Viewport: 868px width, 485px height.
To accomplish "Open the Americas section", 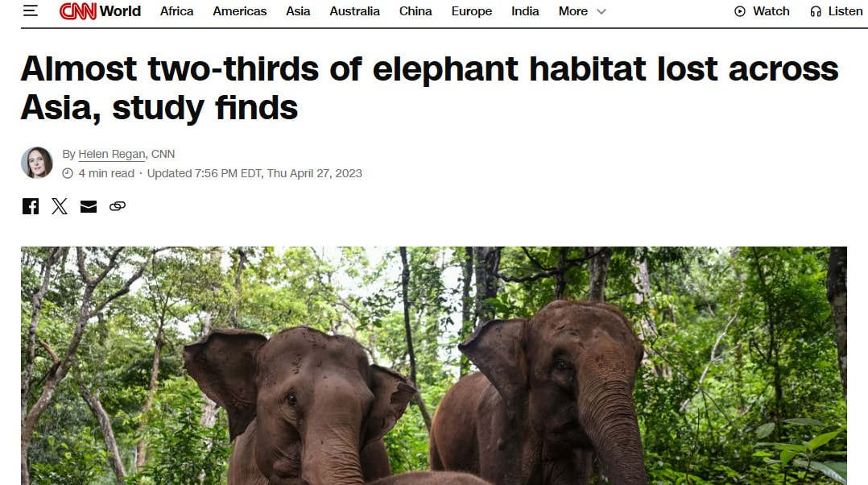I will (x=240, y=11).
